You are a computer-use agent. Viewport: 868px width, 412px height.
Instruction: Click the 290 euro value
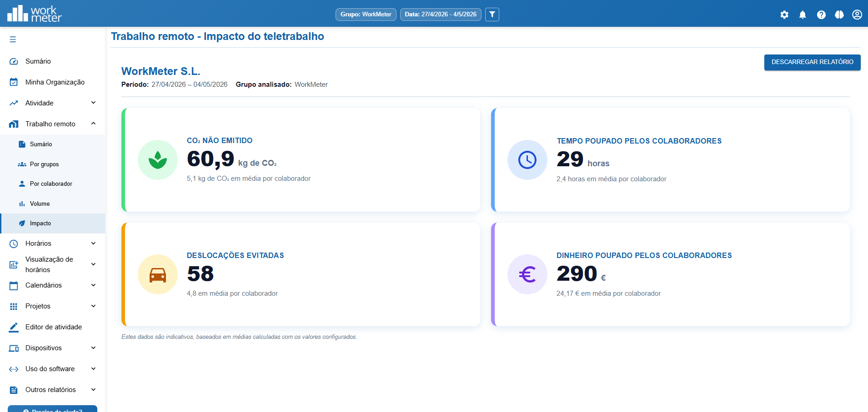[x=577, y=273]
